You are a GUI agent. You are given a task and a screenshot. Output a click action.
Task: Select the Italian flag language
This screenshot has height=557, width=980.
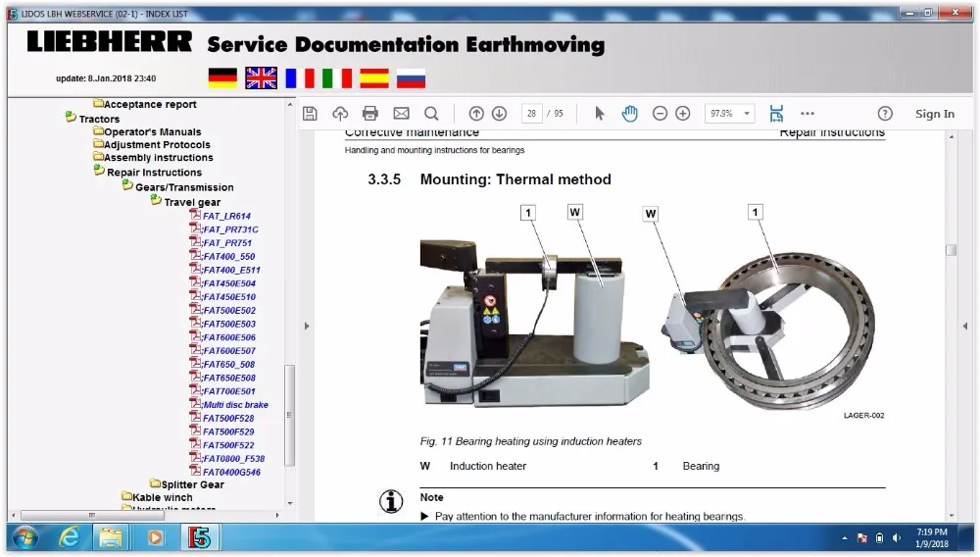coord(337,78)
